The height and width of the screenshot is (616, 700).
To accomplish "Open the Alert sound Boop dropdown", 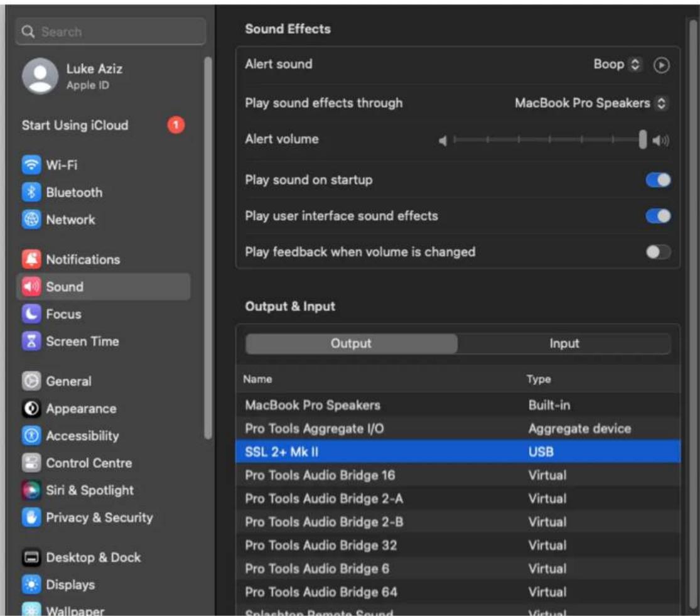I will point(618,64).
